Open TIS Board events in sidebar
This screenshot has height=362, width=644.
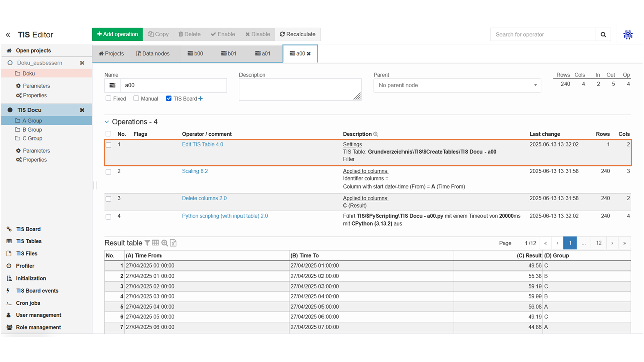pos(37,291)
